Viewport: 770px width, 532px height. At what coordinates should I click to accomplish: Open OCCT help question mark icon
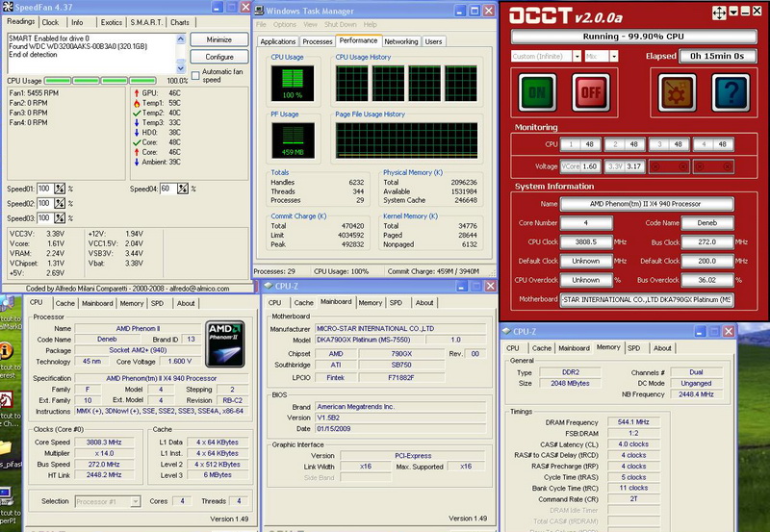tap(731, 92)
